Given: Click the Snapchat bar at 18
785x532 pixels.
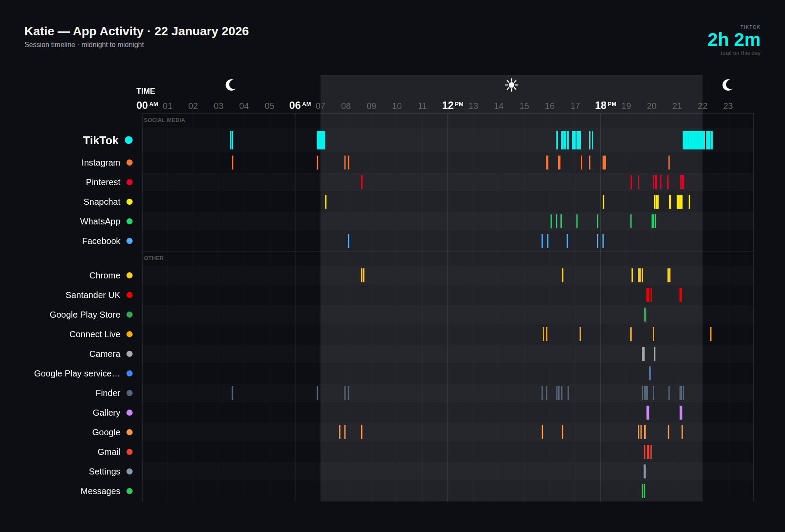Looking at the screenshot, I should (x=604, y=202).
